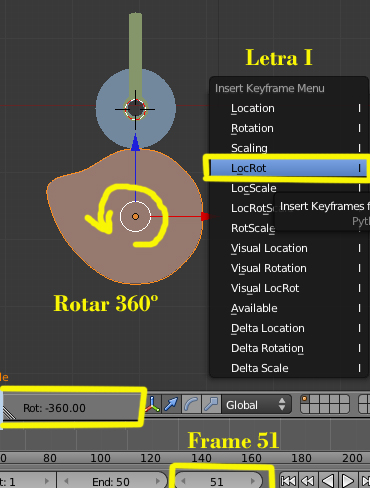Click the 3D cursor crosshair
Screen dimensions: 370x488
135,109
